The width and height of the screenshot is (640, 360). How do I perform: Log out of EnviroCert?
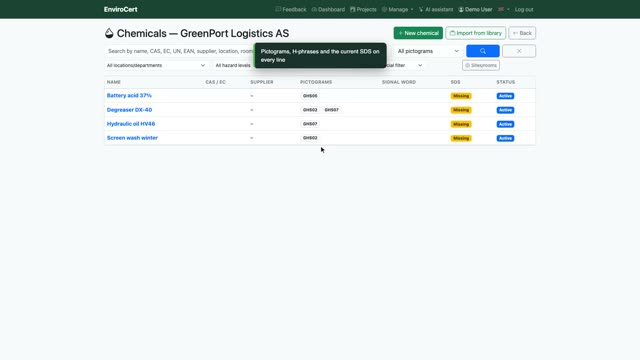(524, 9)
